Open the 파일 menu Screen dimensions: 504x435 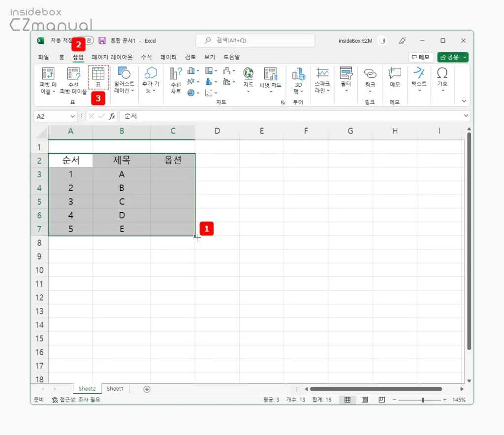(x=43, y=57)
